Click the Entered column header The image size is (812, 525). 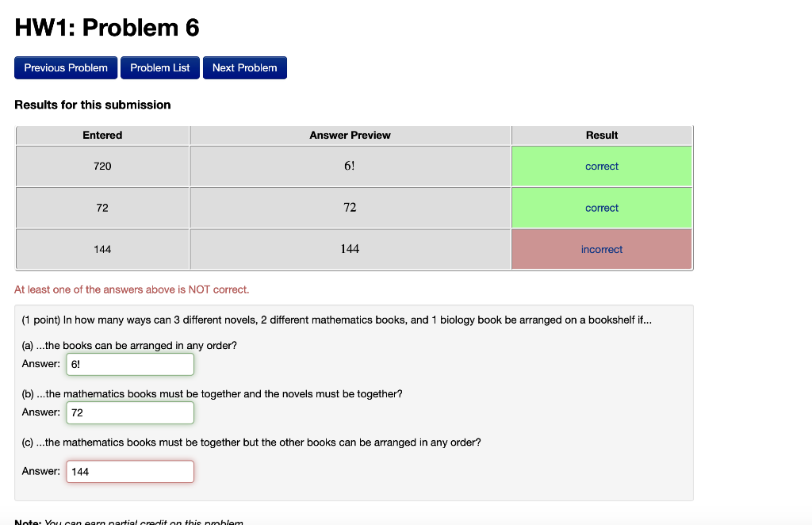click(101, 135)
